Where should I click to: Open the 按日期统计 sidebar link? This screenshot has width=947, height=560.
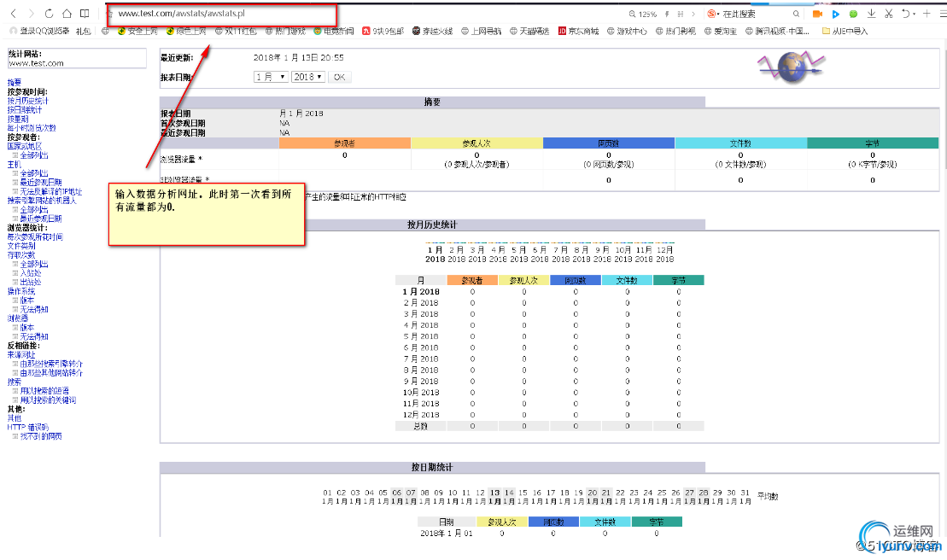pyautogui.click(x=25, y=110)
